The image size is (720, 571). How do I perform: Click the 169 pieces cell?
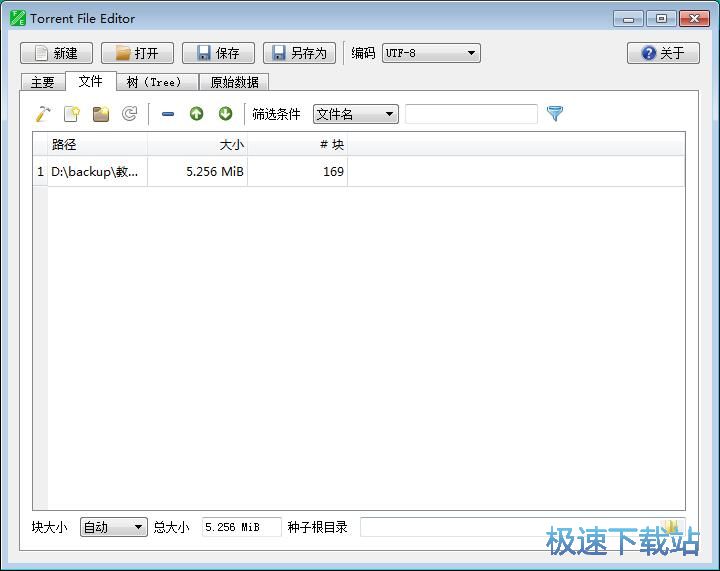(298, 172)
